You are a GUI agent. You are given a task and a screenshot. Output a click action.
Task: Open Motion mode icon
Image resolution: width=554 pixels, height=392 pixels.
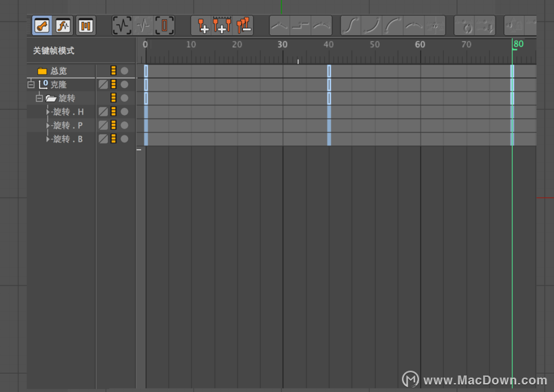(x=85, y=25)
